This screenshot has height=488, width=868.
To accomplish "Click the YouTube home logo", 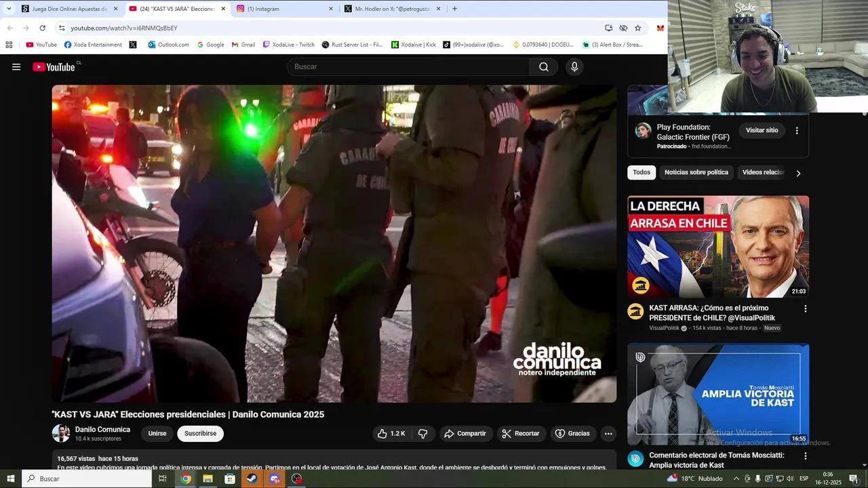I will (x=54, y=66).
